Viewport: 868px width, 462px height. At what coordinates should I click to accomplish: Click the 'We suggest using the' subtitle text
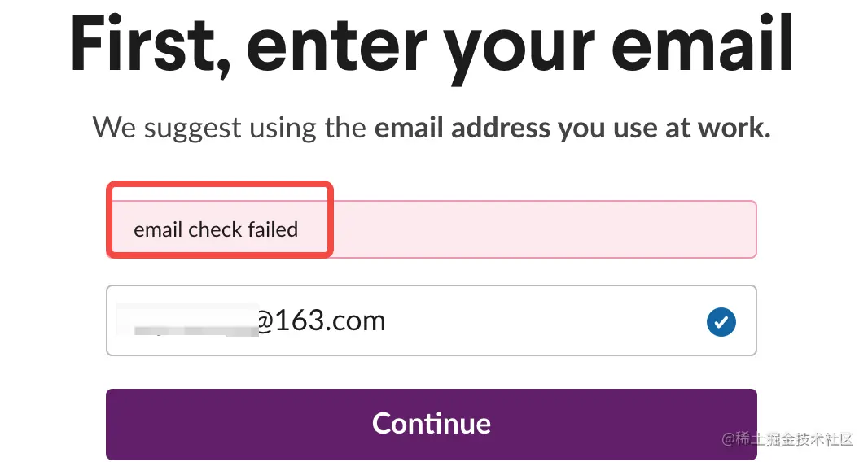point(229,128)
